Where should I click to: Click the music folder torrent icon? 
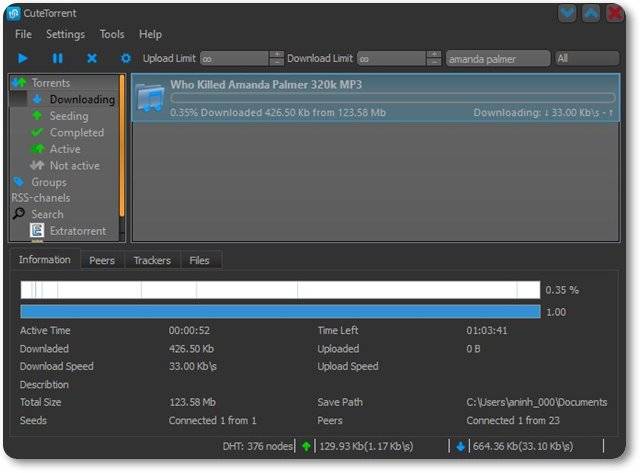[x=150, y=98]
